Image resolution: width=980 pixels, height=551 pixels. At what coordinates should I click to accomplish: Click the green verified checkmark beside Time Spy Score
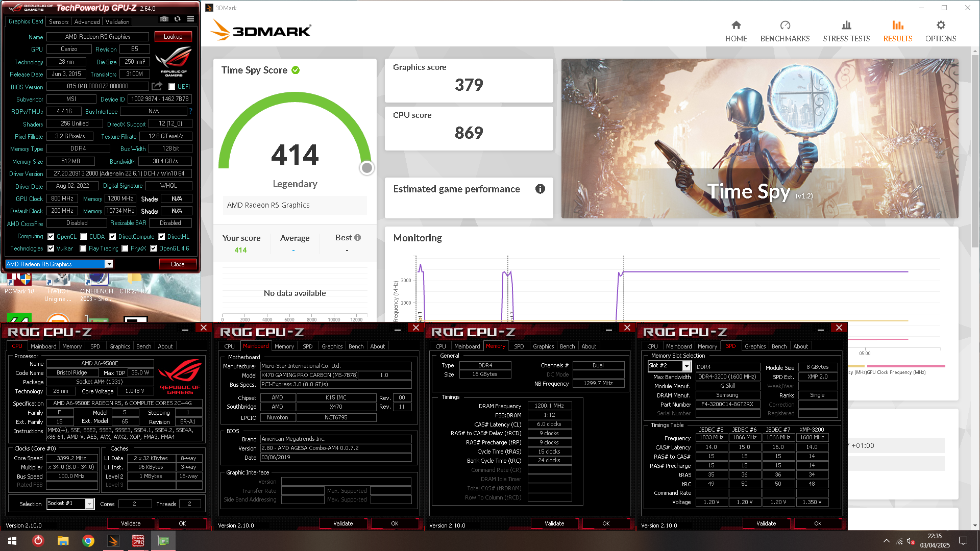[x=296, y=70]
